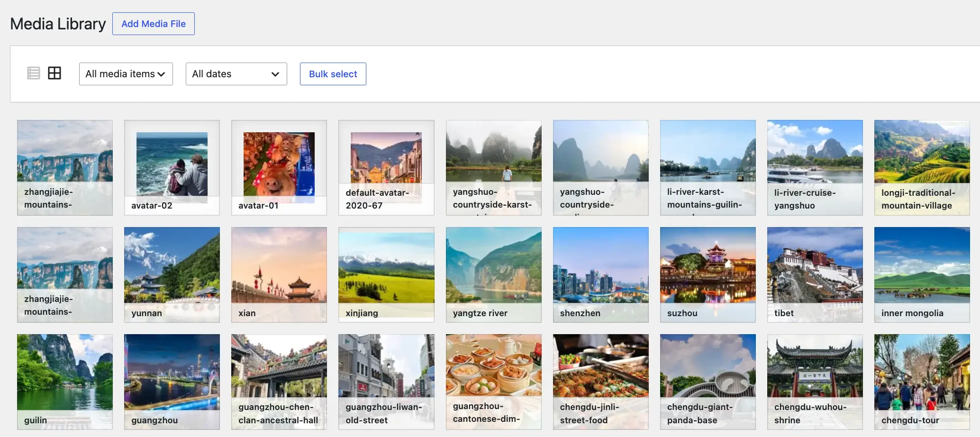Switch to list view icon
Viewport: 980px width, 437px height.
tap(34, 73)
